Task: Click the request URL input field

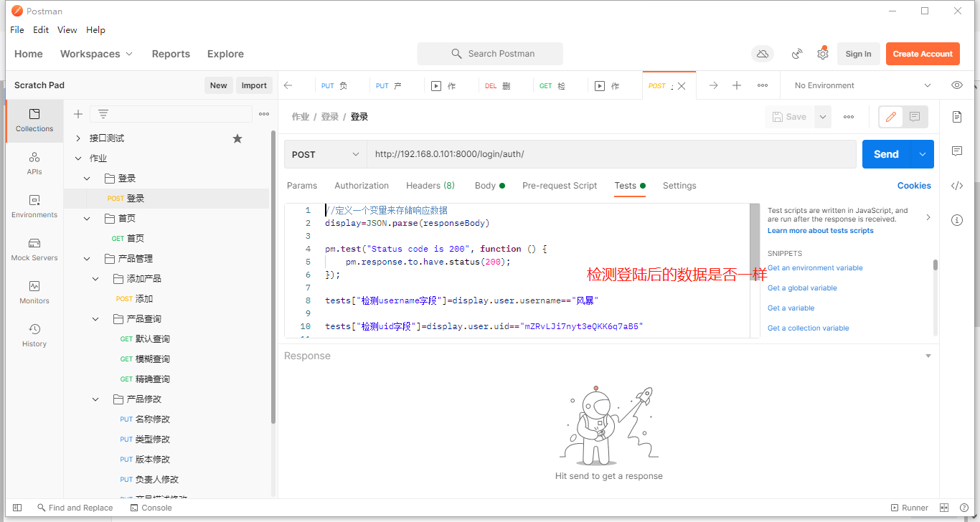Action: [611, 154]
